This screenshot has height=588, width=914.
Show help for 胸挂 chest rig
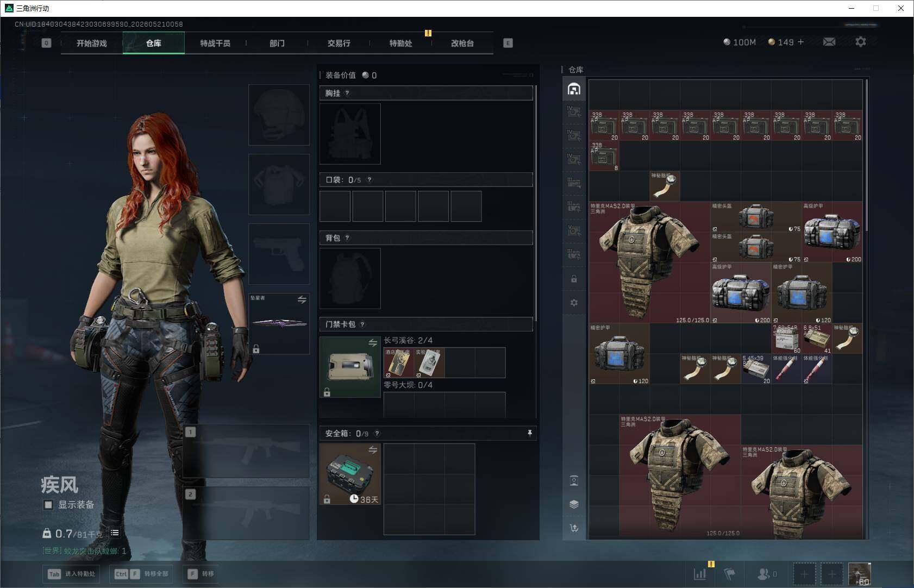(x=347, y=93)
